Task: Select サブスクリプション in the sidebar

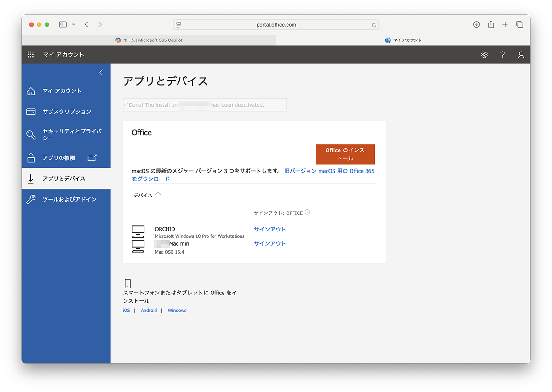Action: [x=67, y=111]
